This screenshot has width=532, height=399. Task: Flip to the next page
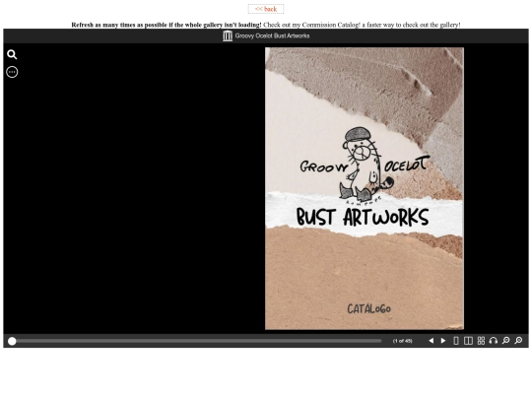(x=443, y=340)
